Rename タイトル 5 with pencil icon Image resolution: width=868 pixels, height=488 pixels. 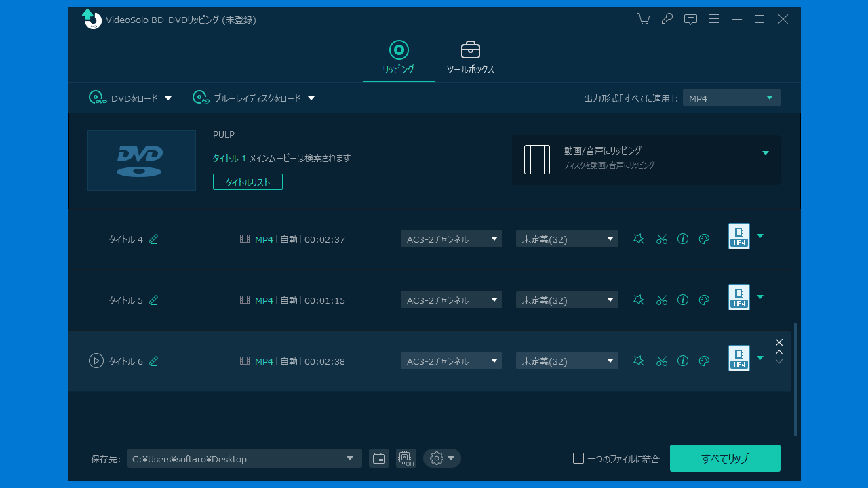pos(153,300)
